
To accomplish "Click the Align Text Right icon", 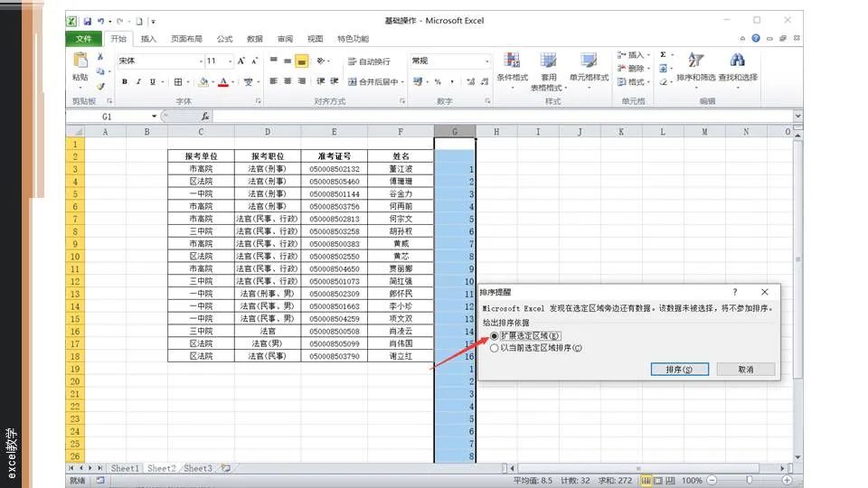I will [302, 81].
